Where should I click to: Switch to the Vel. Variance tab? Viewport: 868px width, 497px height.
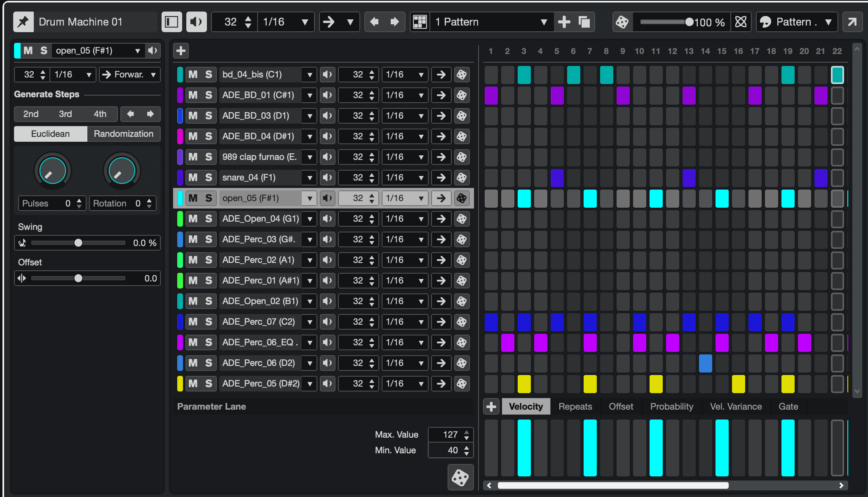(736, 407)
